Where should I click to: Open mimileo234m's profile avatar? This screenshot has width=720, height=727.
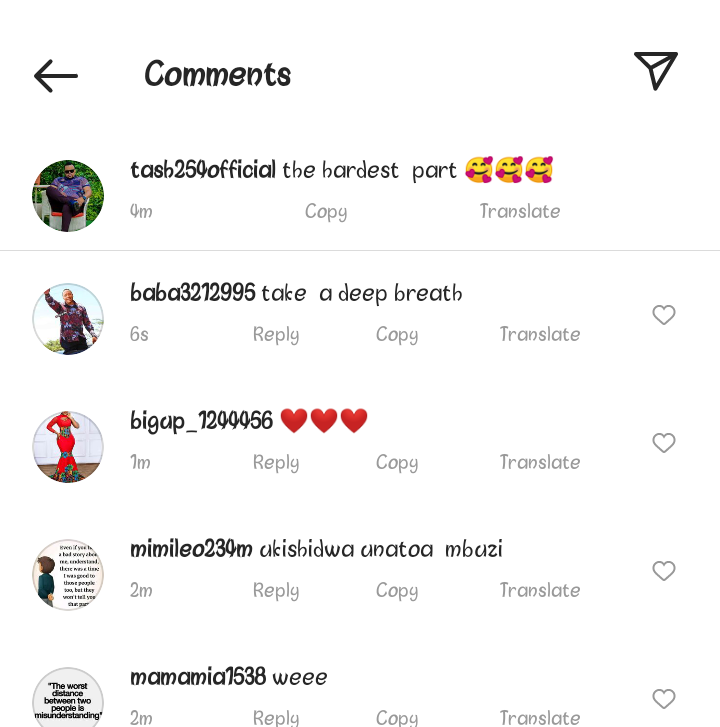tap(68, 575)
